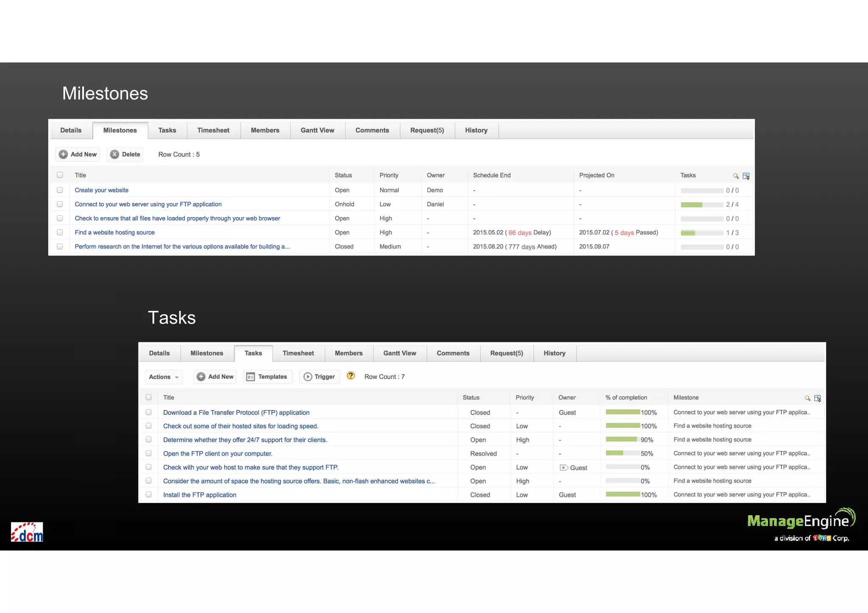The width and height of the screenshot is (868, 613).
Task: Click the ManageEngine logo
Action: (801, 524)
